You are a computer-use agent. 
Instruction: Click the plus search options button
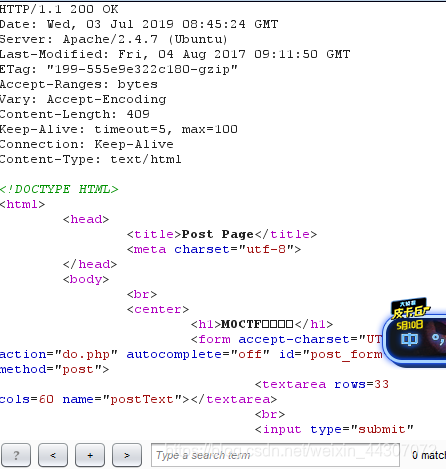(90, 455)
